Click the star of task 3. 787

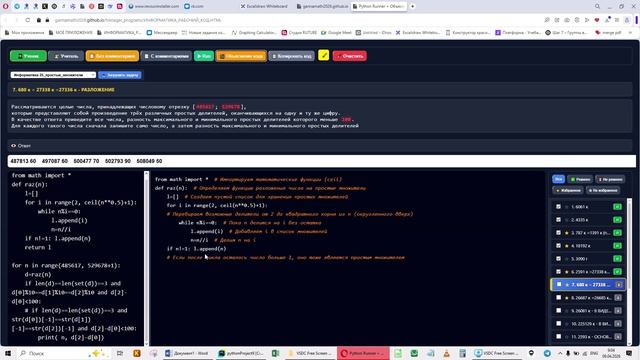567,233
